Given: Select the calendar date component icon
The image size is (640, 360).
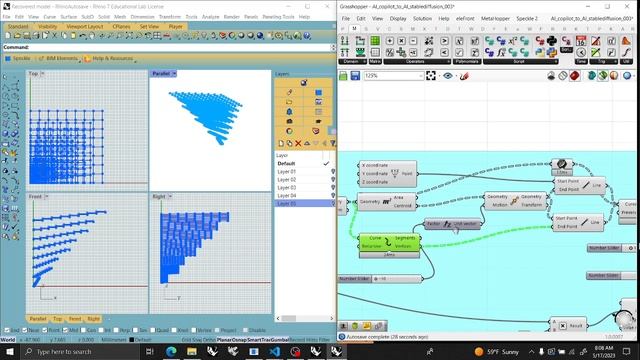Looking at the screenshot, I should 581,40.
